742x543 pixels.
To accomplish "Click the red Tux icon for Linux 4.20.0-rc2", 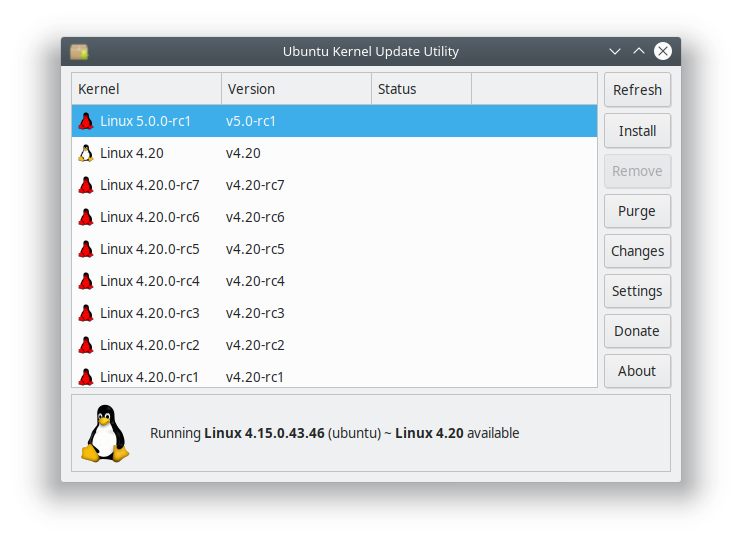I will pos(86,345).
